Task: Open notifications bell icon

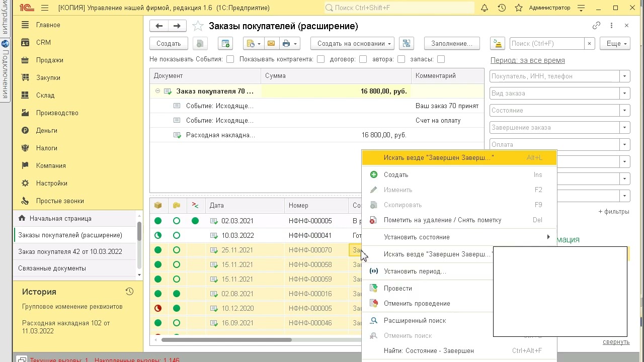Action: 485,8
